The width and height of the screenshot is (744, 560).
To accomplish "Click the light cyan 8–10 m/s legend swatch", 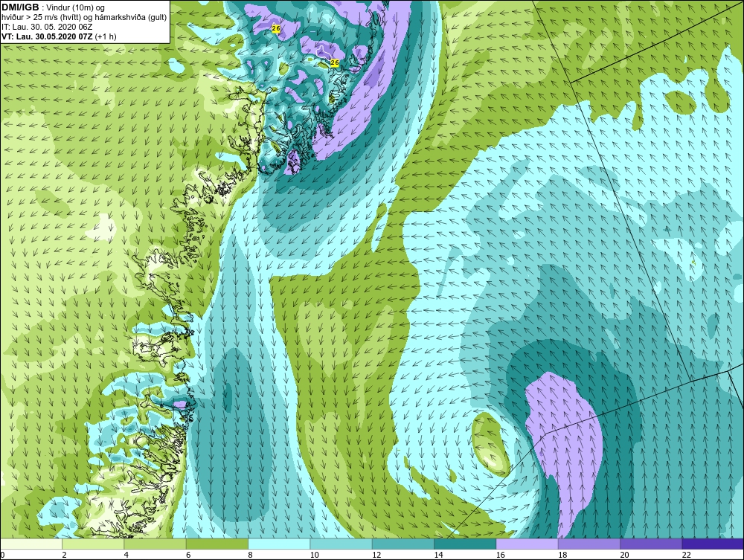I will point(279,544).
